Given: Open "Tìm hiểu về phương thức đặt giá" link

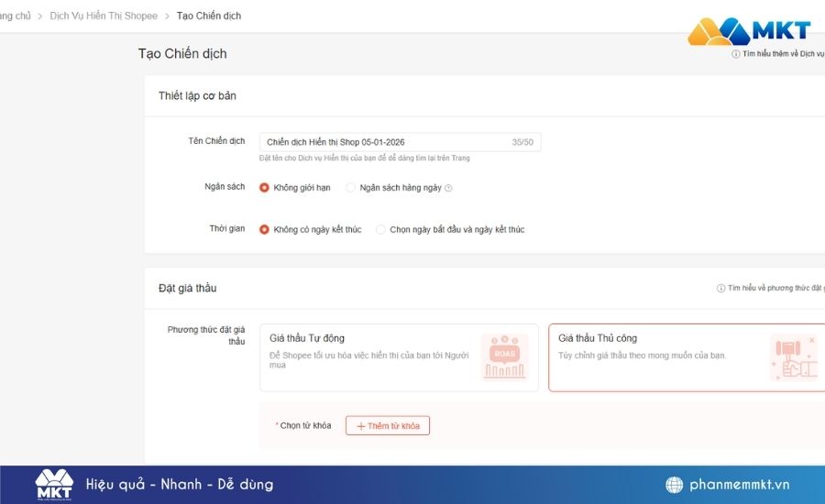Looking at the screenshot, I should (x=776, y=288).
